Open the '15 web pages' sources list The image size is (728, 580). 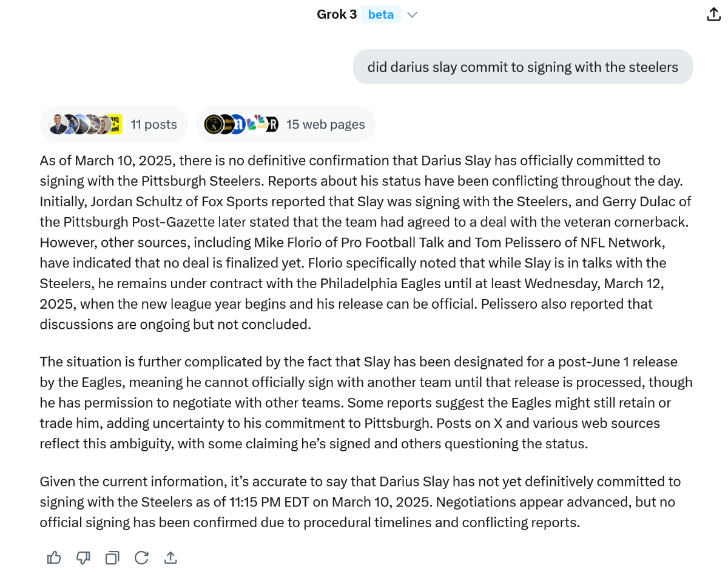(x=325, y=124)
